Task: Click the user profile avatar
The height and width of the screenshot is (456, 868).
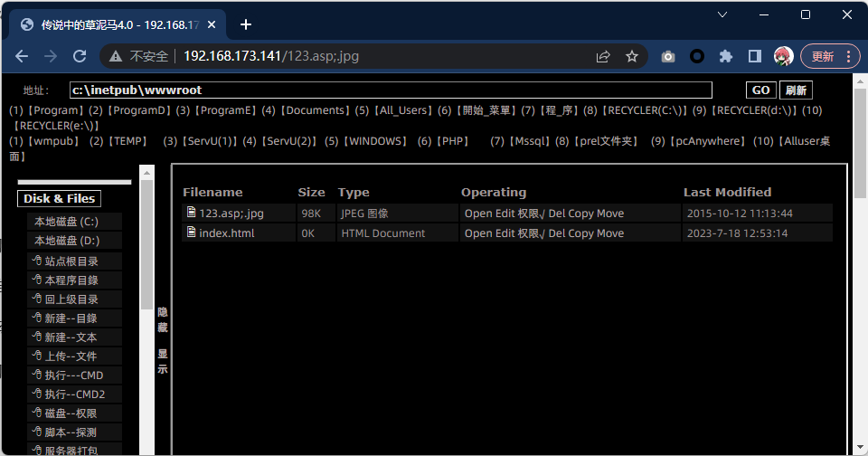Action: click(x=783, y=56)
